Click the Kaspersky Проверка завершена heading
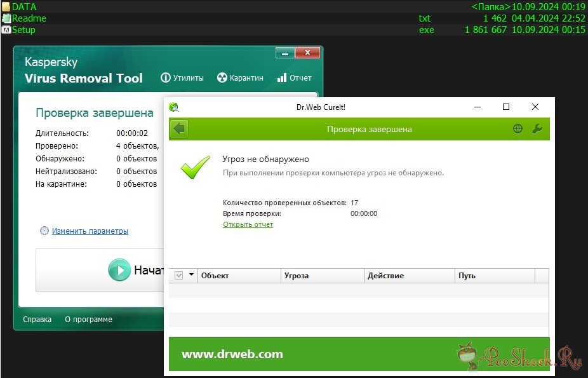 (x=95, y=113)
